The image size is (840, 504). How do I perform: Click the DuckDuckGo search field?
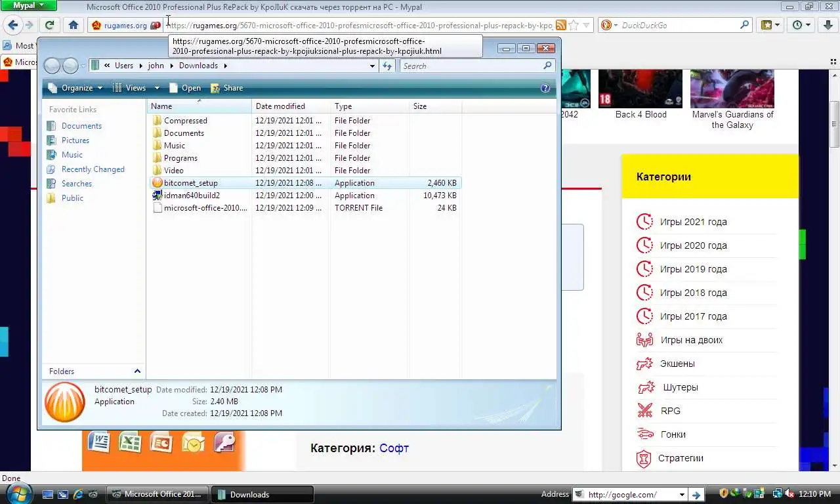pyautogui.click(x=679, y=25)
